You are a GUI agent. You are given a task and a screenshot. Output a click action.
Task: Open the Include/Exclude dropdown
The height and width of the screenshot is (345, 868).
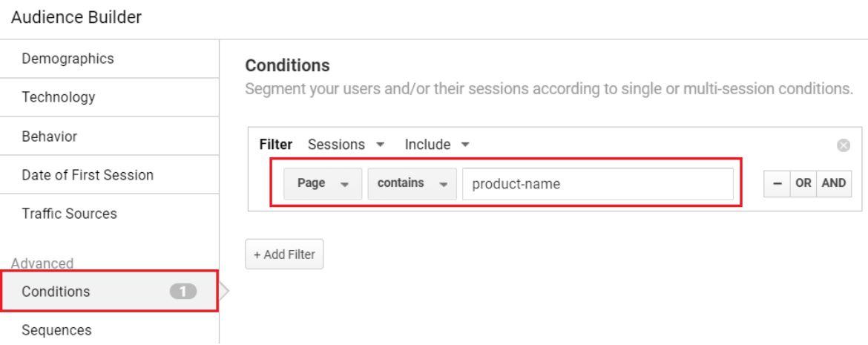(x=437, y=145)
